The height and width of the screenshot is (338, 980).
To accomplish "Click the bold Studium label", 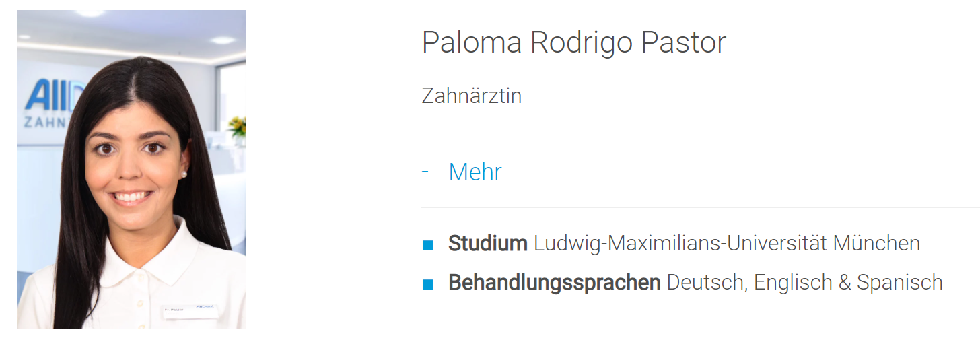I will pos(487,243).
